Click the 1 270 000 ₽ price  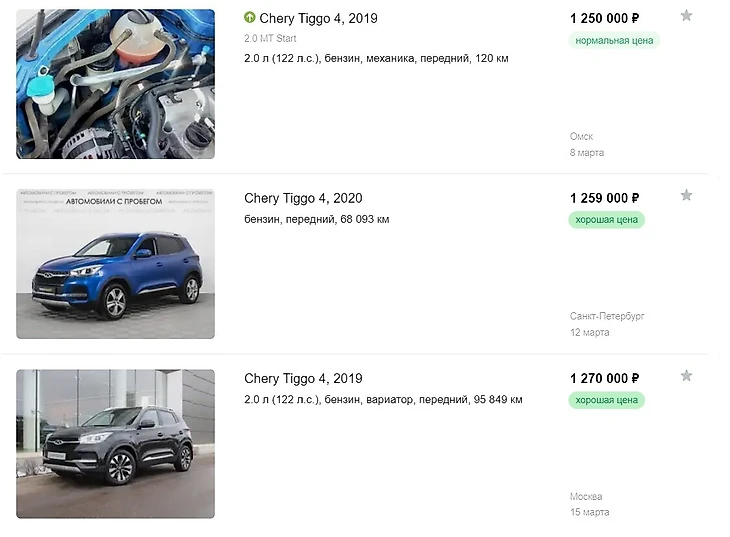pyautogui.click(x=605, y=378)
